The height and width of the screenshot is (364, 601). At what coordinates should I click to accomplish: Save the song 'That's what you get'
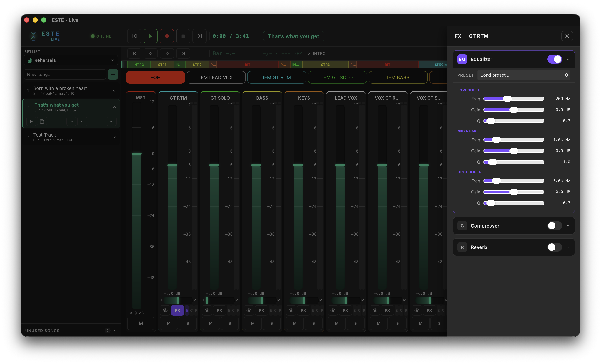pyautogui.click(x=42, y=121)
